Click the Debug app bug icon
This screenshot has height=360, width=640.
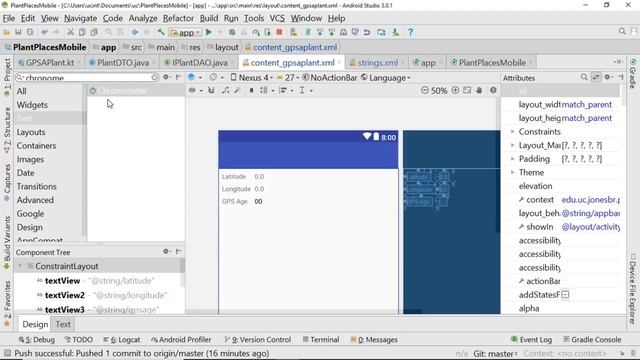click(232, 32)
